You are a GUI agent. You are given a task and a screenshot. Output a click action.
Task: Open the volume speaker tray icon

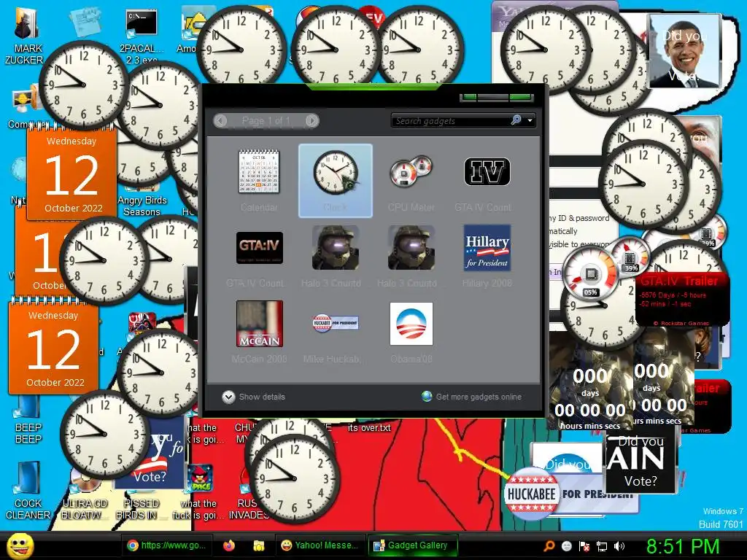(619, 546)
